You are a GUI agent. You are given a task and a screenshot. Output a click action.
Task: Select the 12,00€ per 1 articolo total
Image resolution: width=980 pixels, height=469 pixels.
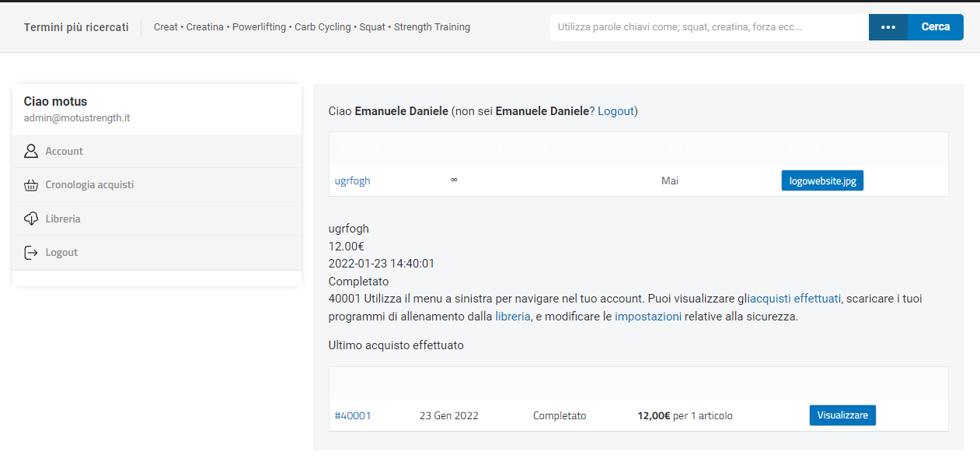[685, 416]
